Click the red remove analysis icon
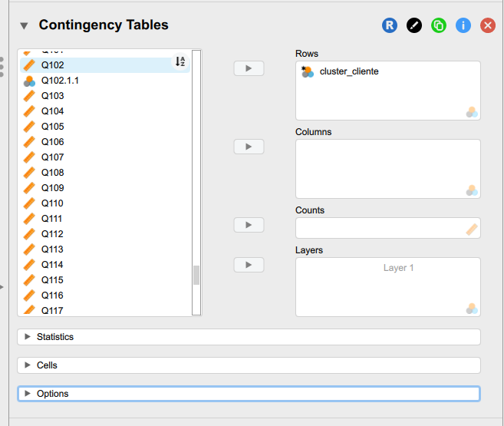This screenshot has height=426, width=504. click(488, 25)
